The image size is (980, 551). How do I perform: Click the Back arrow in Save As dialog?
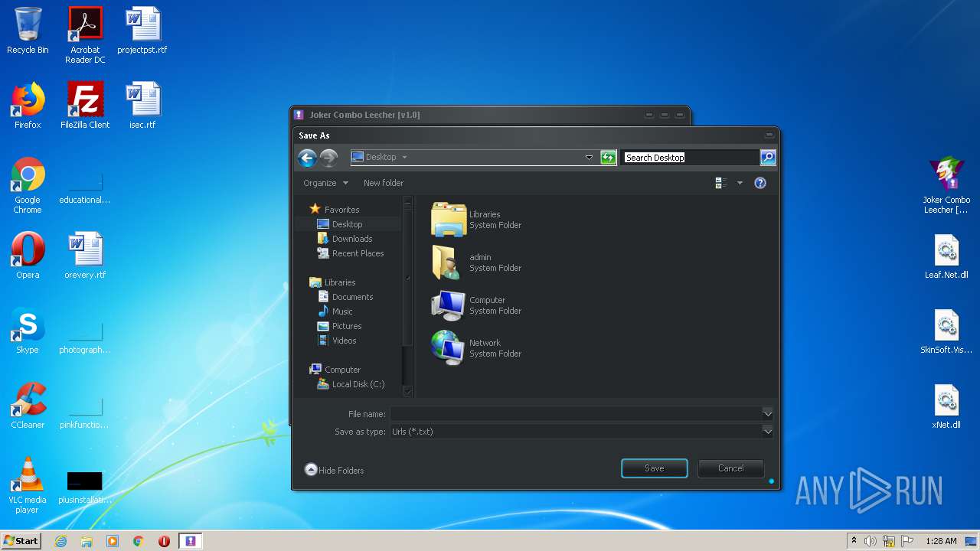tap(307, 158)
